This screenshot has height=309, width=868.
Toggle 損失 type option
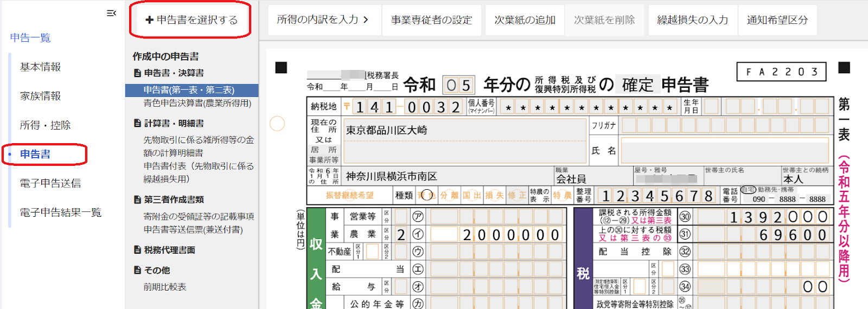click(495, 195)
